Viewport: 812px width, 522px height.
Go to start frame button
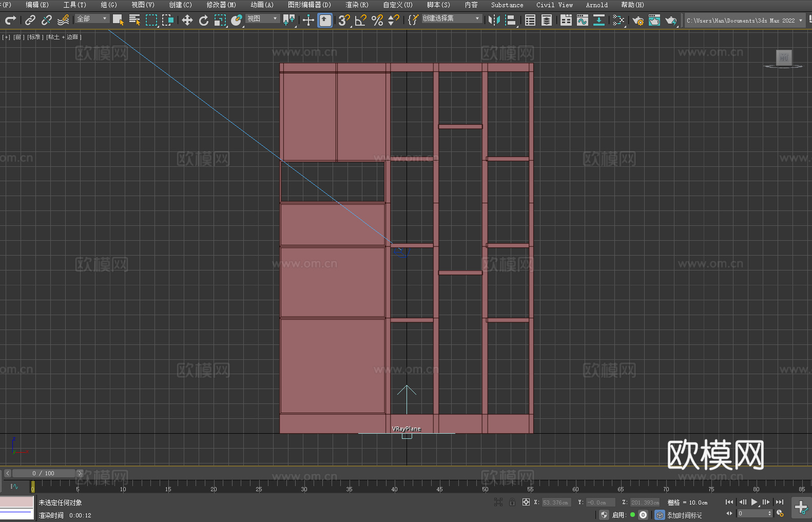[x=729, y=502]
